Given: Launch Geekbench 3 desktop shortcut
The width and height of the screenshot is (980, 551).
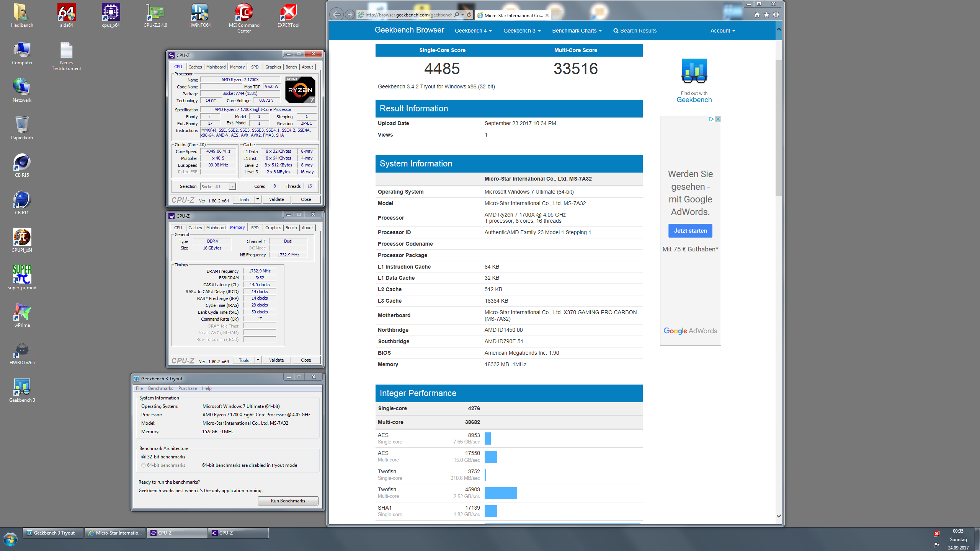Looking at the screenshot, I should pos(22,390).
